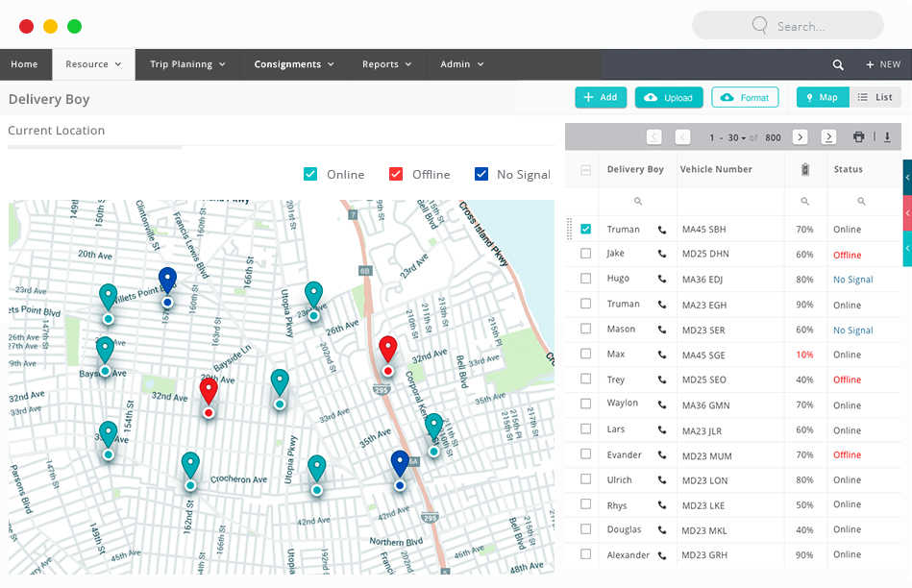
Task: Click phone icon for Waylon
Action: click(x=662, y=404)
